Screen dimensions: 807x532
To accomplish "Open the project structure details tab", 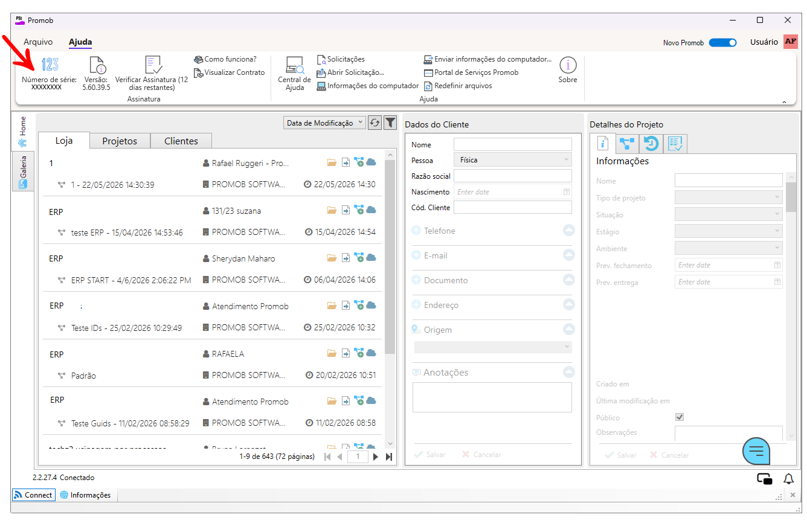I will coord(628,144).
